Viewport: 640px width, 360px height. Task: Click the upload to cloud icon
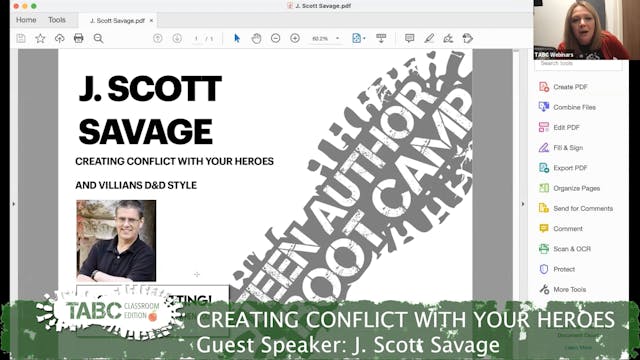click(60, 38)
